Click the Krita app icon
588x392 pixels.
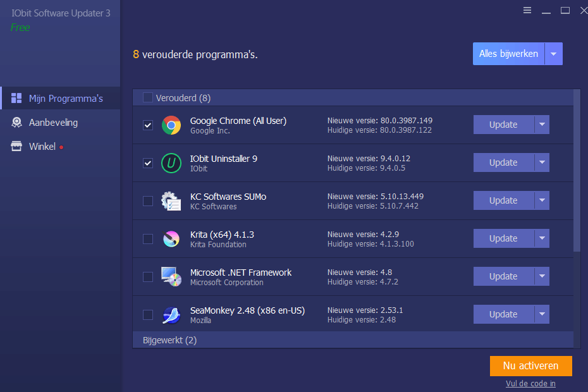click(171, 239)
